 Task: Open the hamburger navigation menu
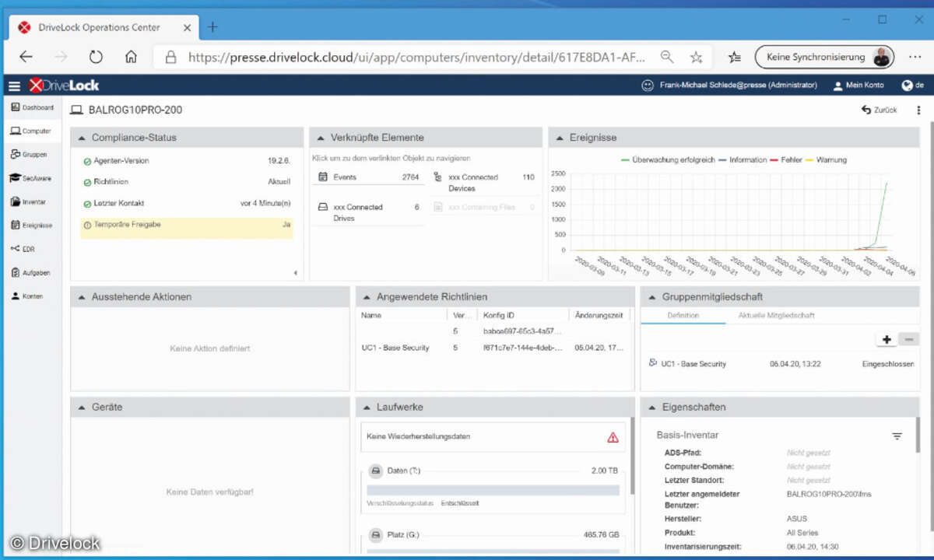[14, 86]
